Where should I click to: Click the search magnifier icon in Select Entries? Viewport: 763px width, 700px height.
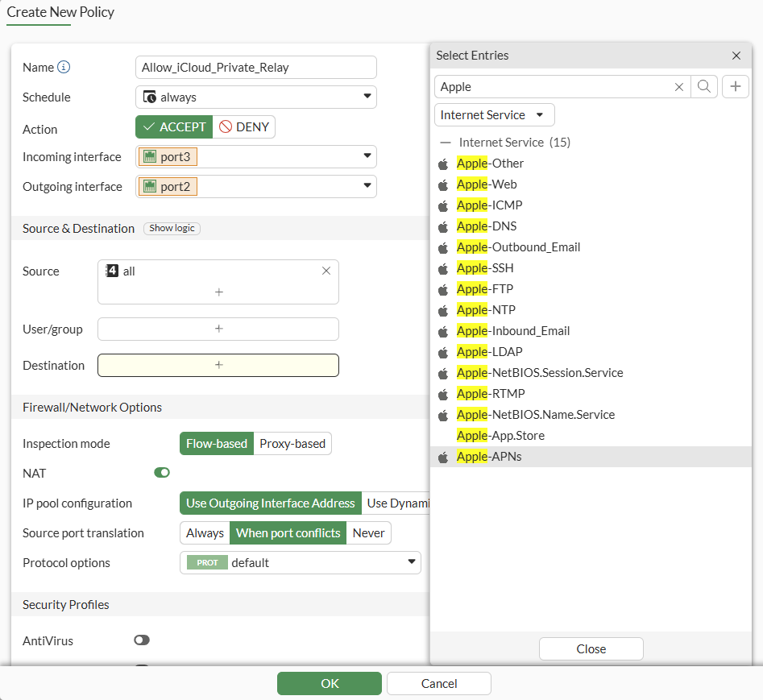704,87
